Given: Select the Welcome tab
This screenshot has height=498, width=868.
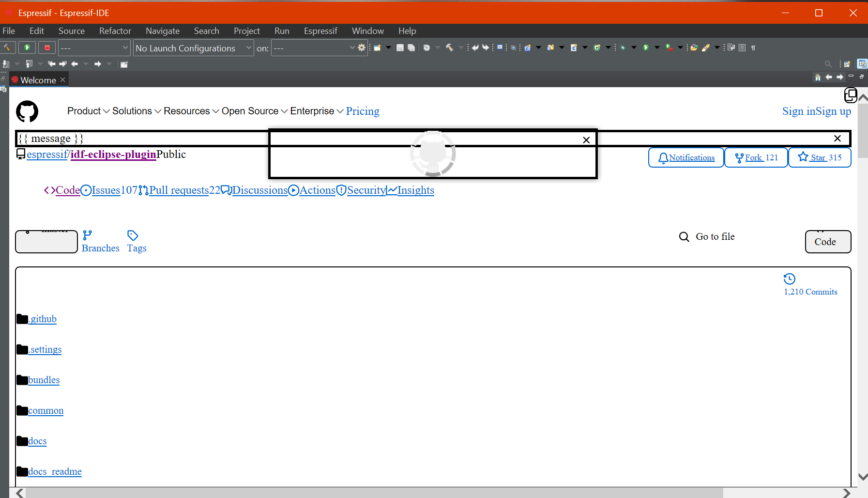Looking at the screenshot, I should tap(39, 80).
